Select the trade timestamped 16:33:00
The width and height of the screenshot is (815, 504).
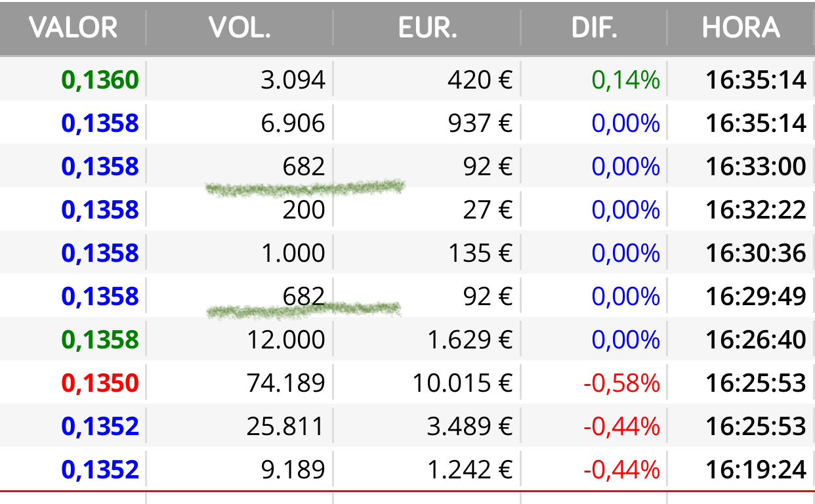click(407, 167)
